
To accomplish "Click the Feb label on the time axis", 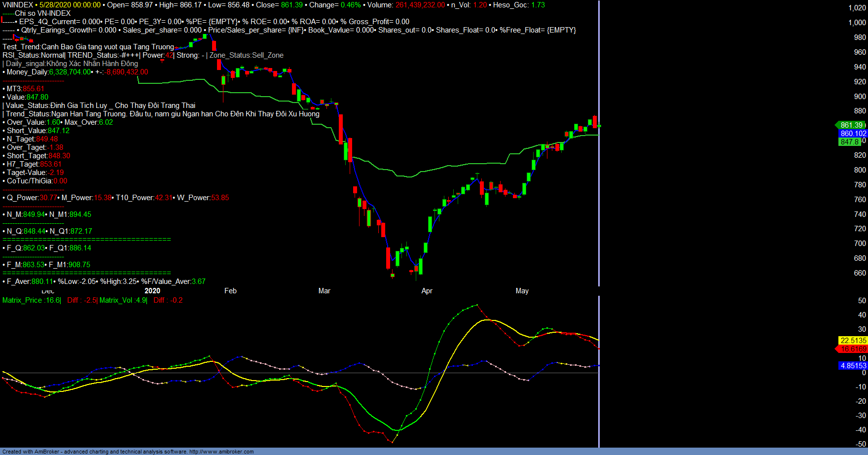I will click(x=230, y=291).
